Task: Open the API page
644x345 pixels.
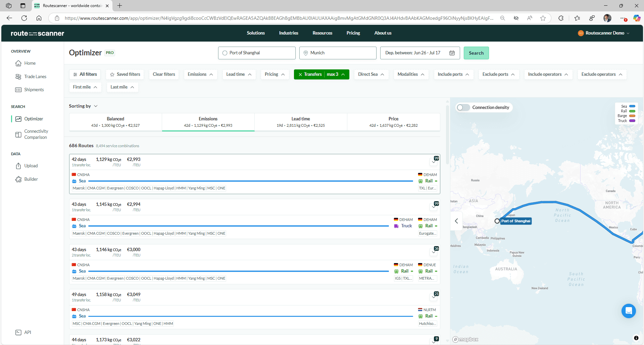Action: tap(23, 333)
